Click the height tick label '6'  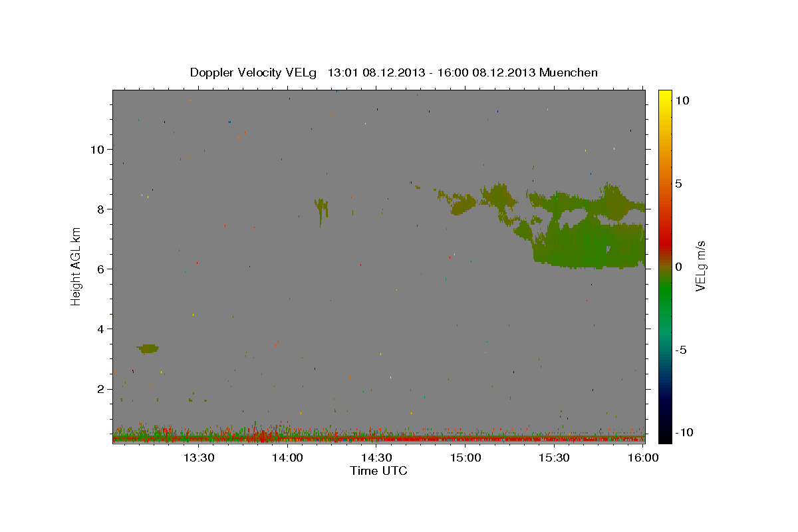[100, 269]
